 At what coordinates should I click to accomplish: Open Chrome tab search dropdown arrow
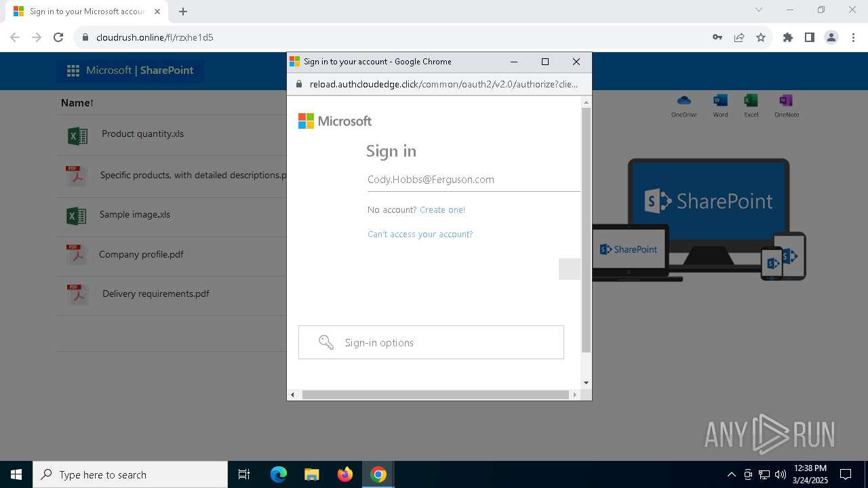click(759, 9)
